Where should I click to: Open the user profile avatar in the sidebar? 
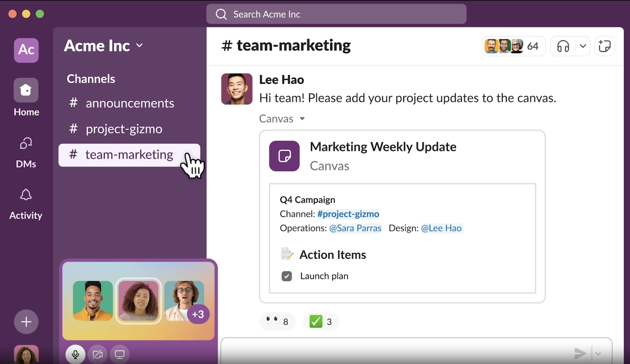tap(26, 355)
